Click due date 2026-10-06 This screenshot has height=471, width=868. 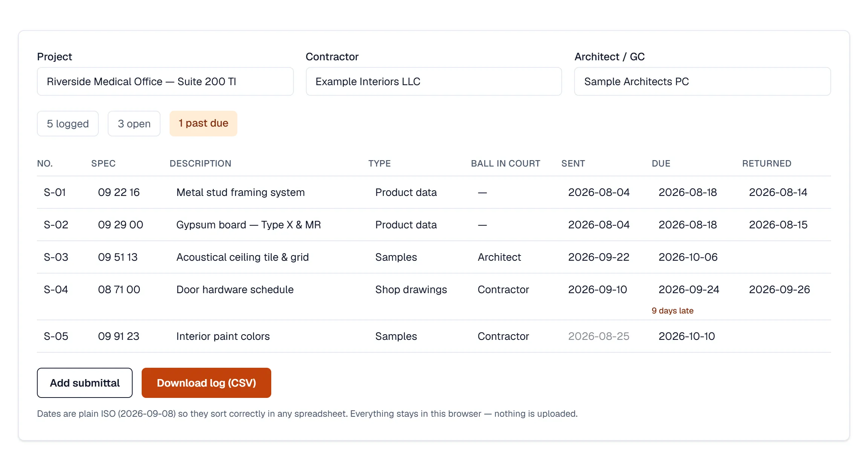pos(688,257)
